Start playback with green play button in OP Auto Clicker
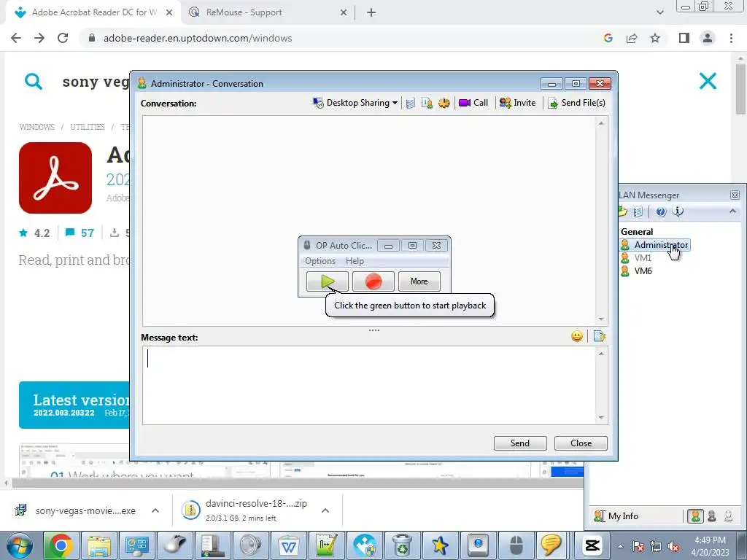The image size is (747, 560). [x=328, y=281]
